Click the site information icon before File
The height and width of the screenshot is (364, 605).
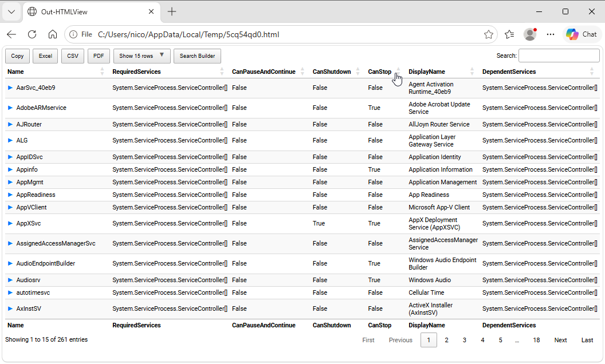(73, 34)
